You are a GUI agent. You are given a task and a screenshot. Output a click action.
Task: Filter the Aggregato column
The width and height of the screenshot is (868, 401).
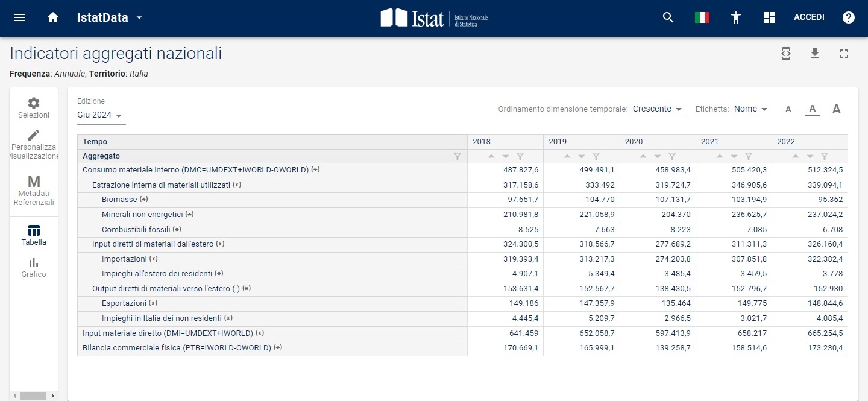click(x=458, y=156)
